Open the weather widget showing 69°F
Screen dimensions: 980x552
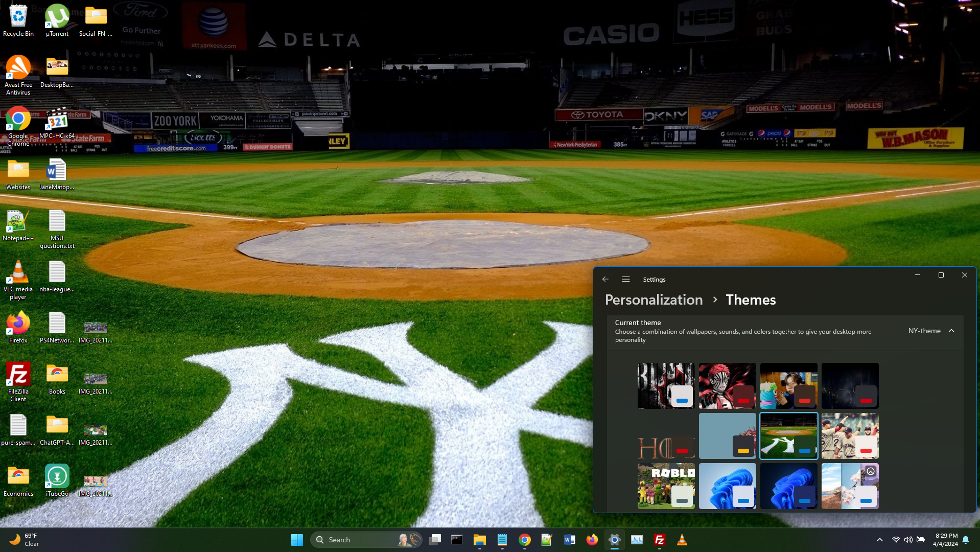pyautogui.click(x=24, y=540)
